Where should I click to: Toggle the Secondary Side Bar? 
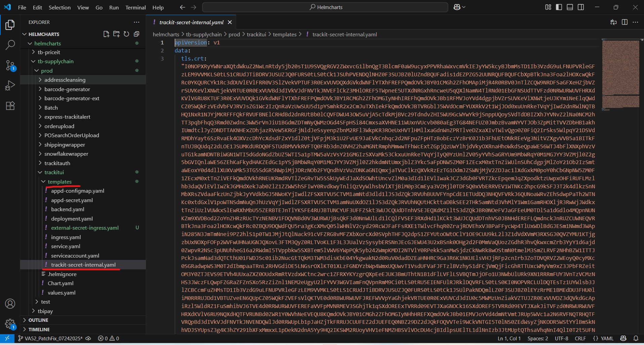point(581,7)
